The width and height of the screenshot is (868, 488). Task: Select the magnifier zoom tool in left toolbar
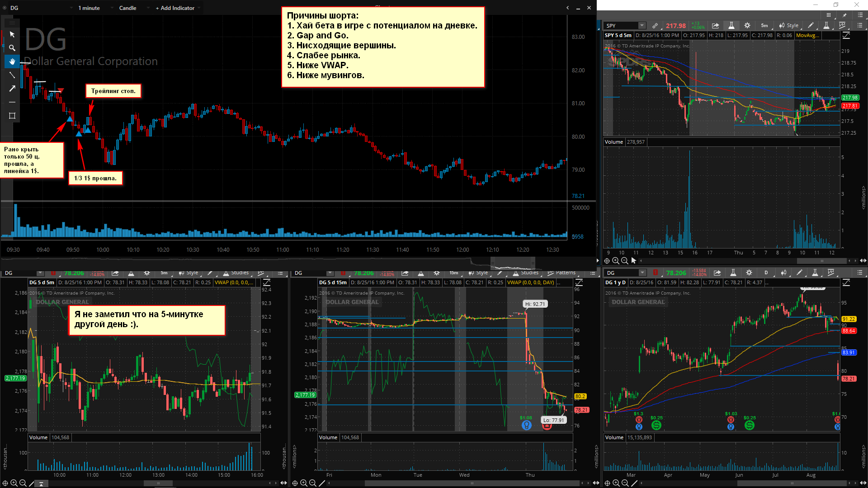pyautogui.click(x=12, y=48)
